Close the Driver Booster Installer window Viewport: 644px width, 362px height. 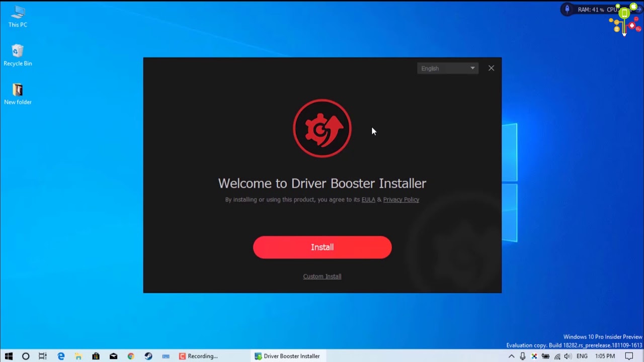(491, 68)
